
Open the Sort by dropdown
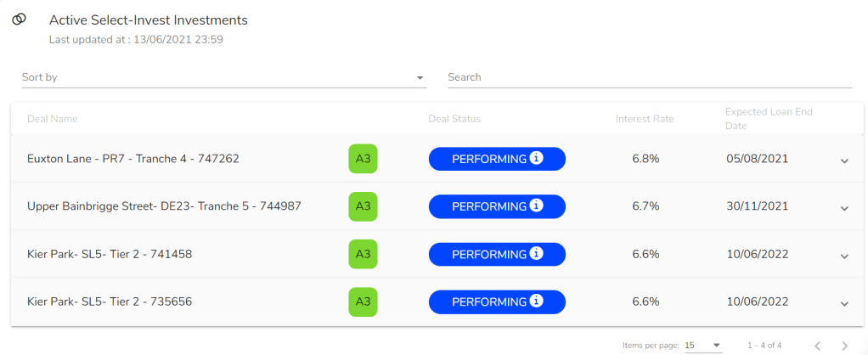[x=224, y=77]
